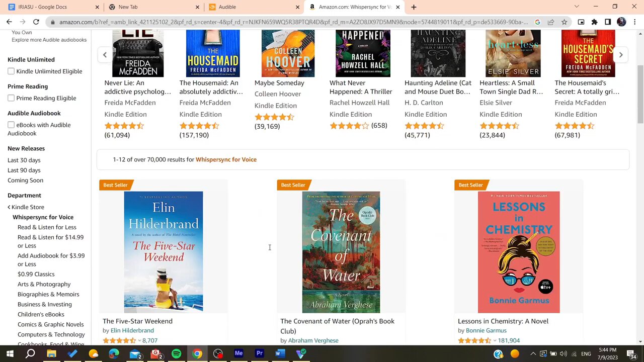Open Windows search in the taskbar
Image resolution: width=644 pixels, height=362 pixels.
pos(30,353)
